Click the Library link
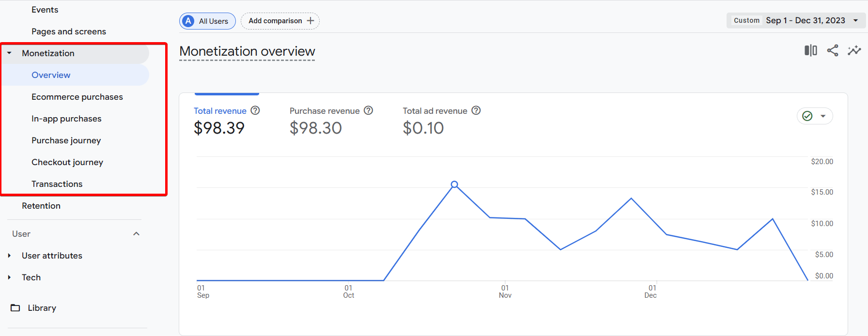This screenshot has height=336, width=868. pos(42,308)
